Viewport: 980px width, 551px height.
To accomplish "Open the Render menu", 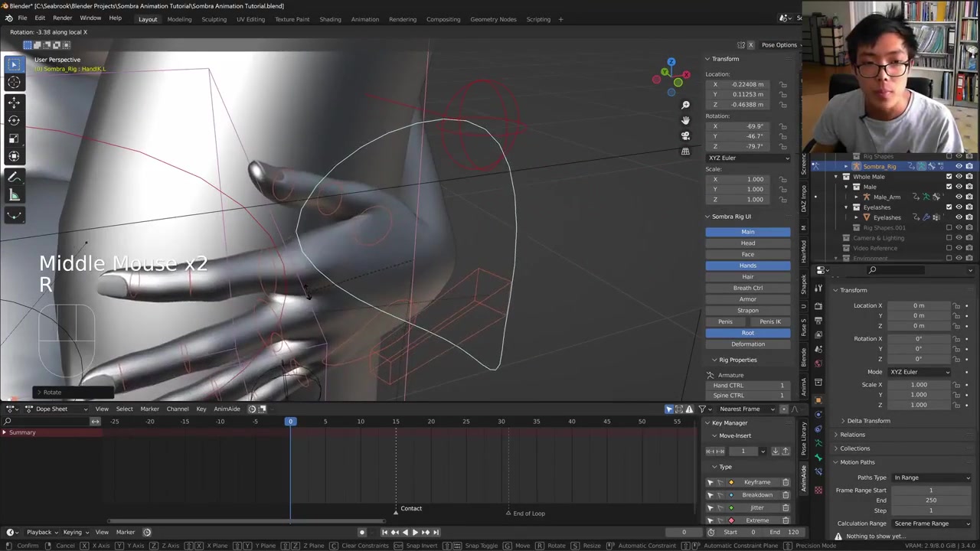I will pyautogui.click(x=62, y=18).
